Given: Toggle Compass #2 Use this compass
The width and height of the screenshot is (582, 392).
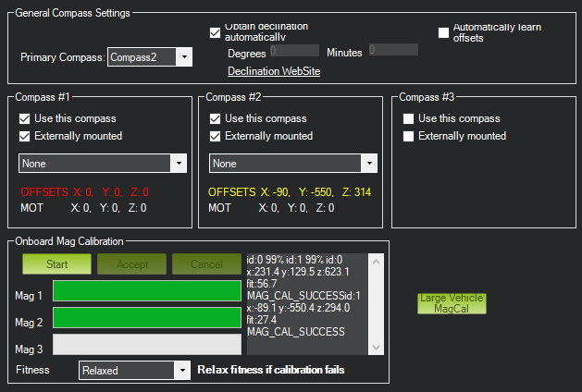Looking at the screenshot, I should click(215, 118).
